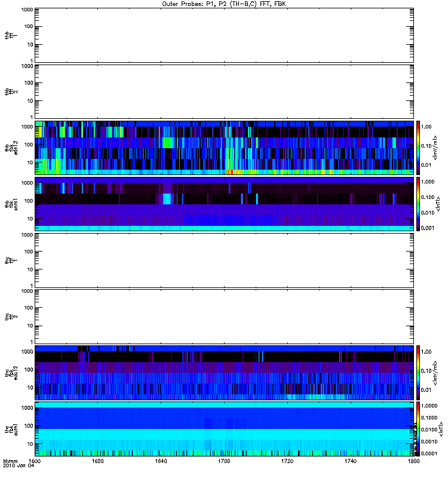Click inside the thb fbk scm1 spectrogram
Viewport: 448px width, 478px height.
pyautogui.click(x=224, y=204)
